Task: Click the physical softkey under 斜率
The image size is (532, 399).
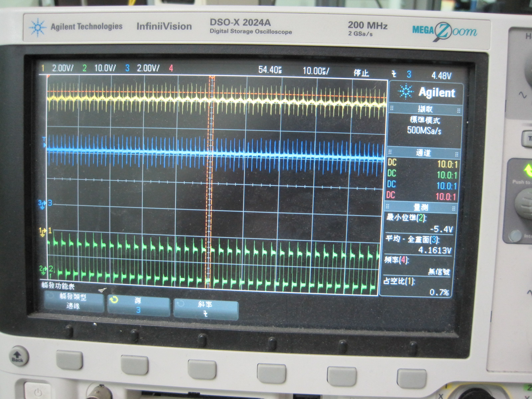Action: (202, 368)
